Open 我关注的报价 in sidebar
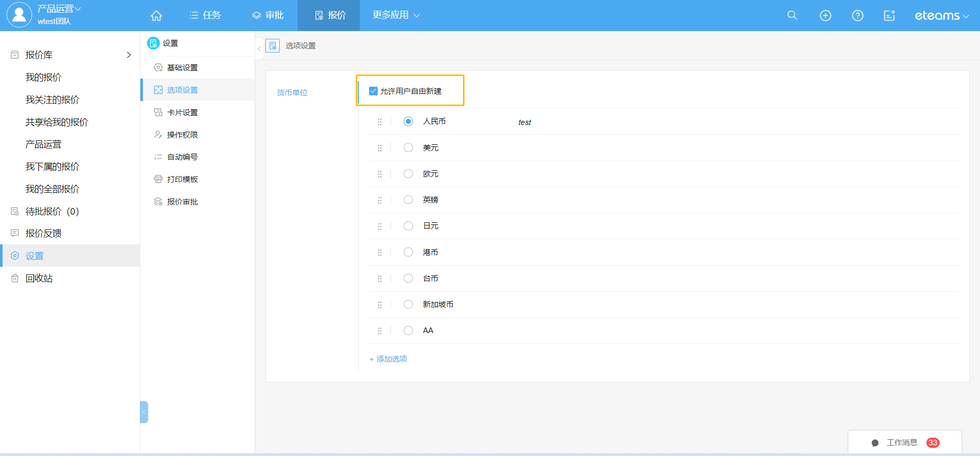This screenshot has height=456, width=980. (x=53, y=100)
